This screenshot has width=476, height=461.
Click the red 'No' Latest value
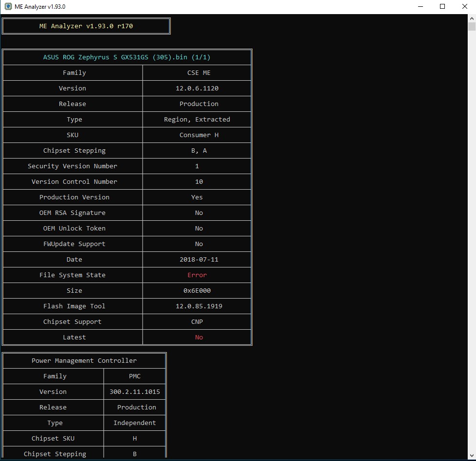click(199, 337)
